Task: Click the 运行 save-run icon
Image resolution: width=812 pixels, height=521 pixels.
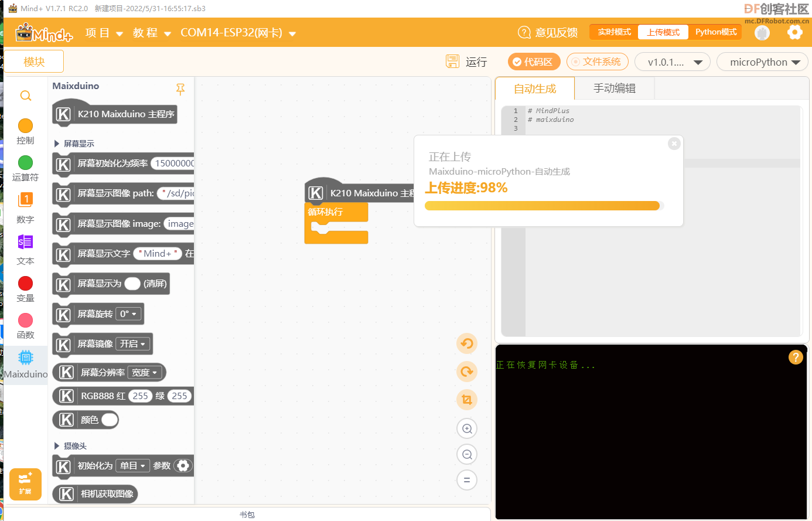Action: point(452,62)
